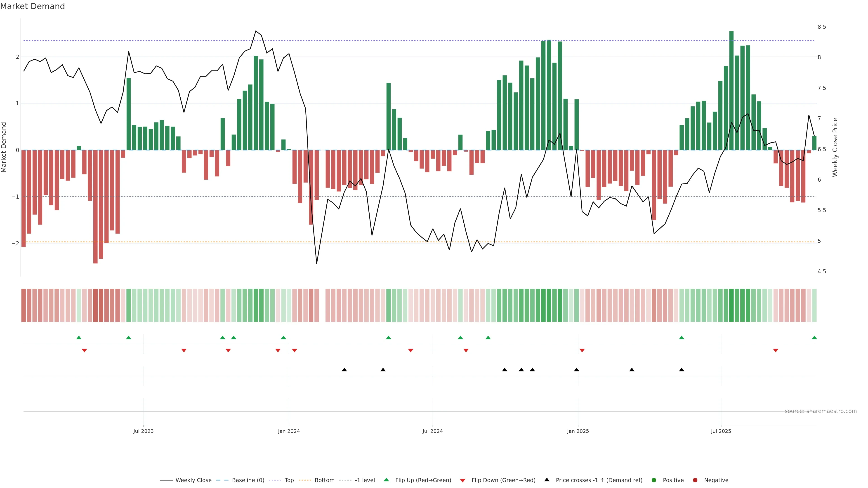
Task: Click the red Flip Down triangle legend icon
Action: coord(463,480)
